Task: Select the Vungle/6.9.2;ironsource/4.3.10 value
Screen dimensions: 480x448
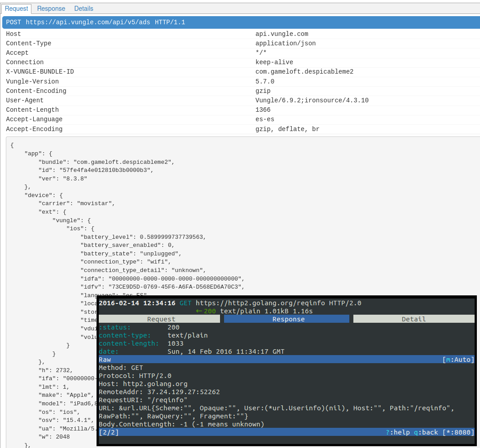Action: (312, 101)
